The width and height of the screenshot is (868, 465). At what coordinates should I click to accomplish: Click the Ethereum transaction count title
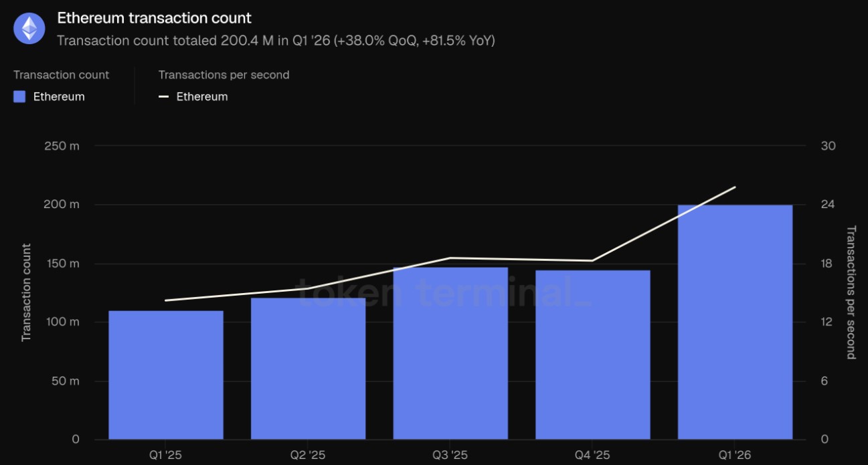pyautogui.click(x=155, y=18)
